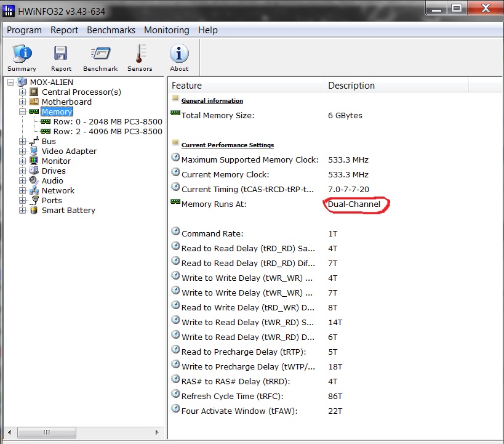Select the Memory tree item
The width and height of the screenshot is (504, 444).
click(57, 111)
